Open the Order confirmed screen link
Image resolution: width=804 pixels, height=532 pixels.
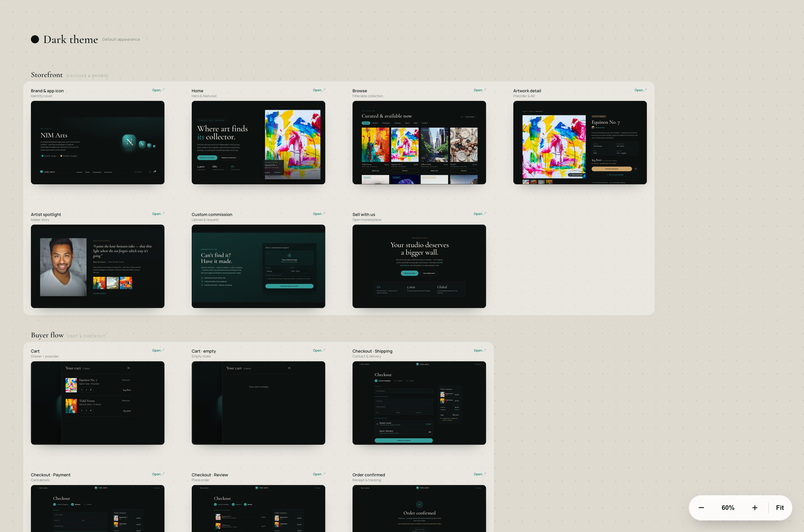(480, 474)
